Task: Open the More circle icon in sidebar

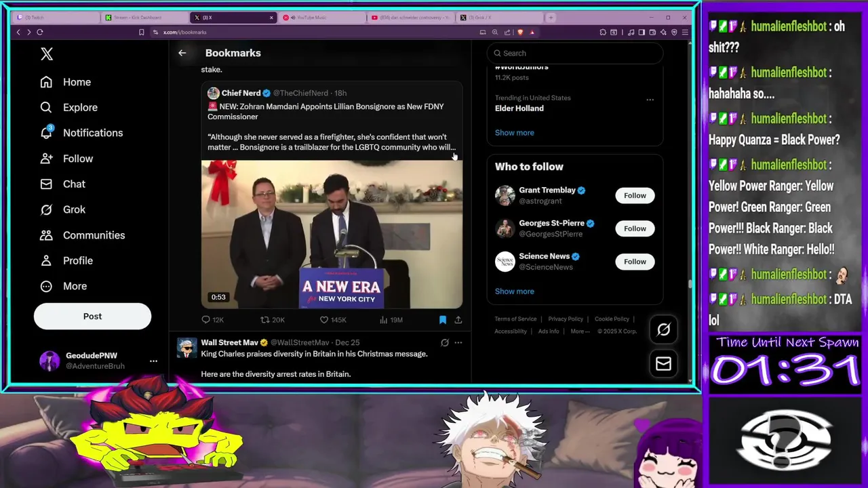Action: click(46, 286)
